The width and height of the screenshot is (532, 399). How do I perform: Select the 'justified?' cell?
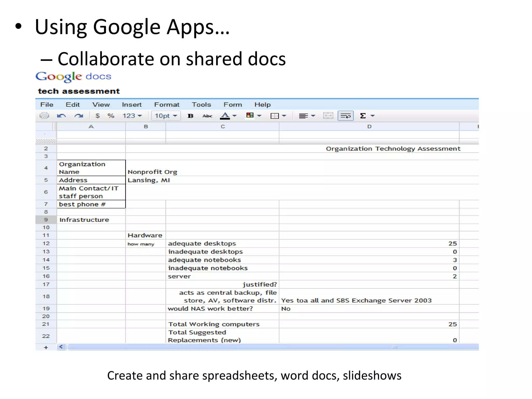222,284
